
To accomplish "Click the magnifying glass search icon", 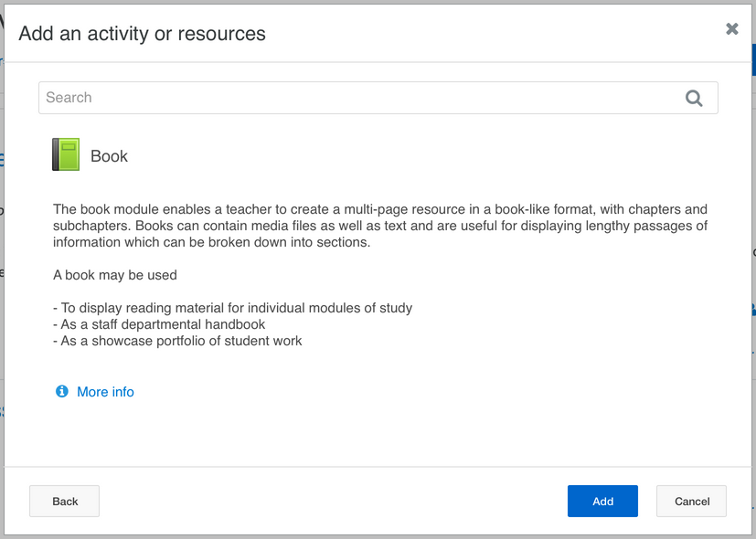I will [x=694, y=99].
